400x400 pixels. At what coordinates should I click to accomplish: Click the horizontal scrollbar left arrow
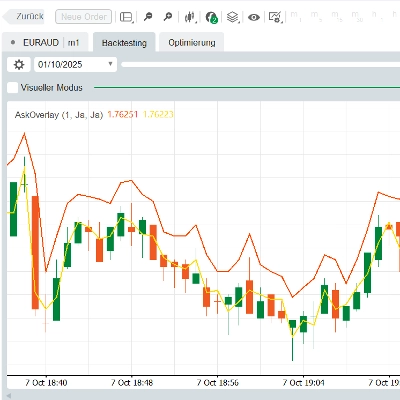(9, 396)
